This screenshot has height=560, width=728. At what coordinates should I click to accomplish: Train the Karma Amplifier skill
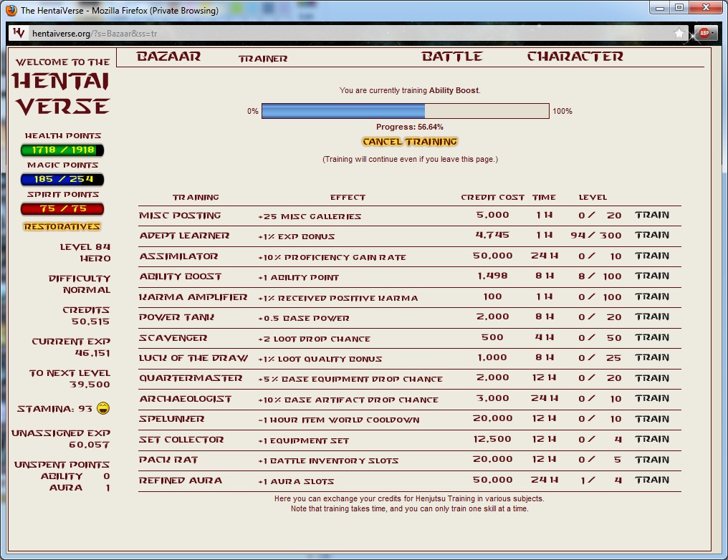click(x=652, y=296)
